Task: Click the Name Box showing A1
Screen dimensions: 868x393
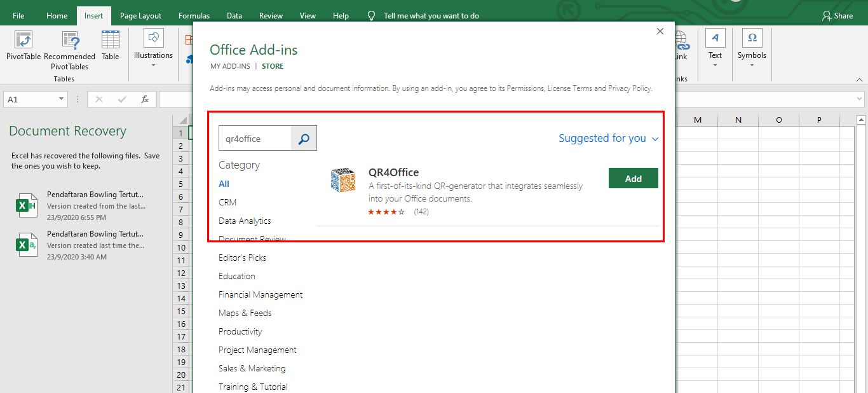Action: [31, 99]
